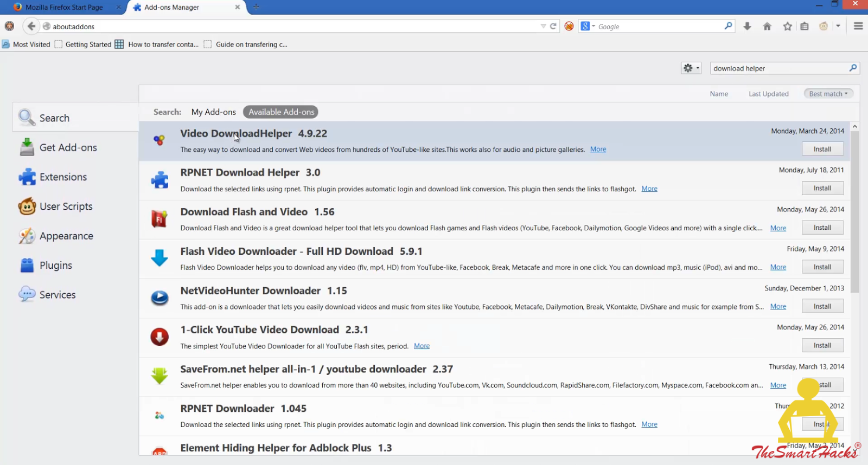The width and height of the screenshot is (868, 465).
Task: Open the Search category in sidebar
Action: (x=75, y=118)
